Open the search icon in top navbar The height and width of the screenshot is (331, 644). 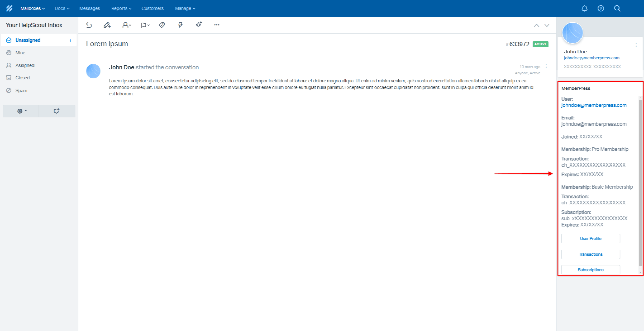(617, 8)
